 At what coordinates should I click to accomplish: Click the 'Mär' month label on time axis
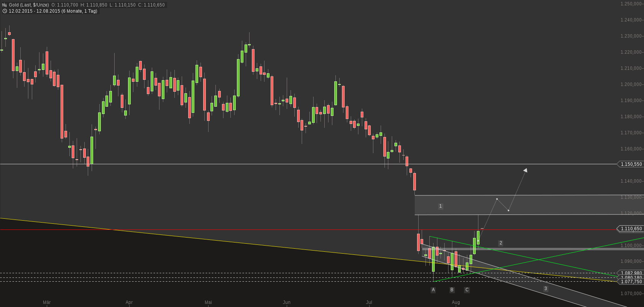click(47, 302)
